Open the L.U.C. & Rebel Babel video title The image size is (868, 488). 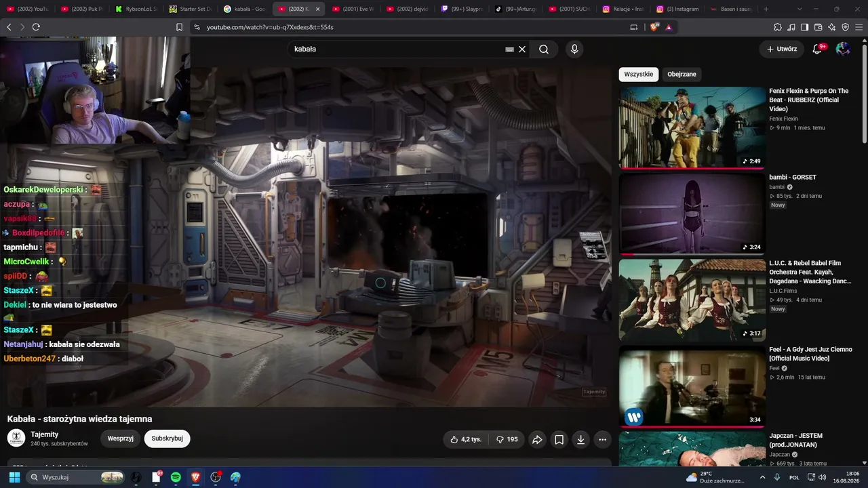click(x=810, y=272)
